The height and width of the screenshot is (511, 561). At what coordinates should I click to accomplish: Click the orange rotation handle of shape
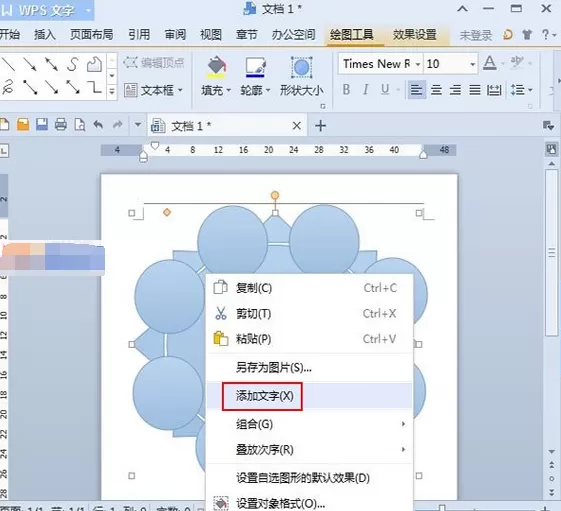coord(275,195)
